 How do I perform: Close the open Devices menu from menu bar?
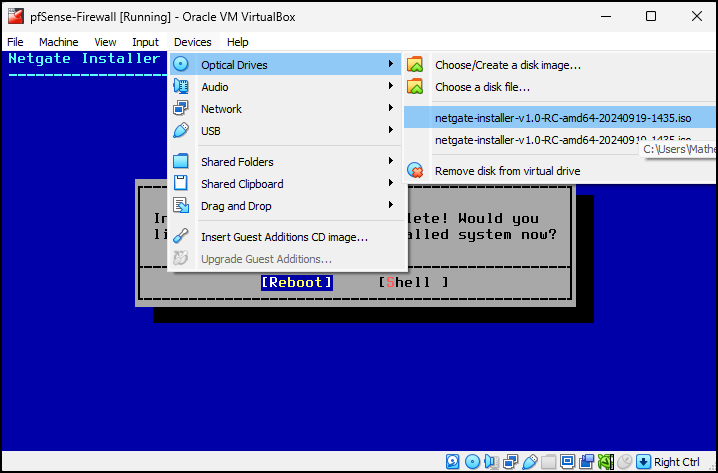[193, 42]
